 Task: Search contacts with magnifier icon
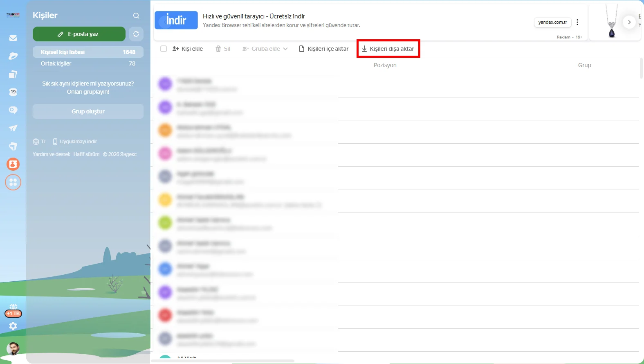[x=136, y=16]
